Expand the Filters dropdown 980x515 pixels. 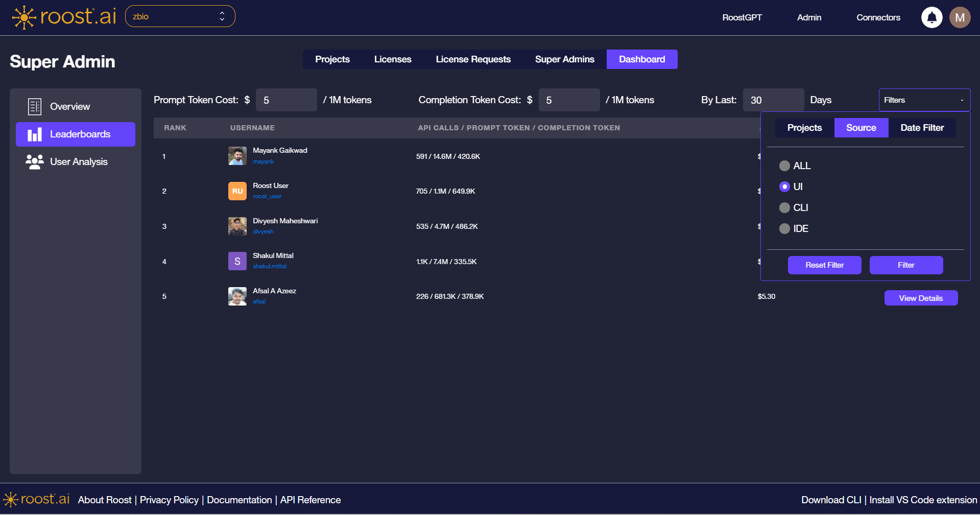coord(924,100)
